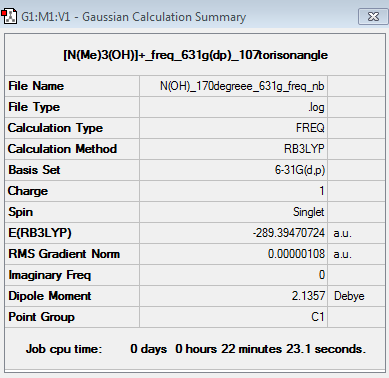Select the summary title heading text
The width and height of the screenshot is (389, 378).
tap(196, 55)
